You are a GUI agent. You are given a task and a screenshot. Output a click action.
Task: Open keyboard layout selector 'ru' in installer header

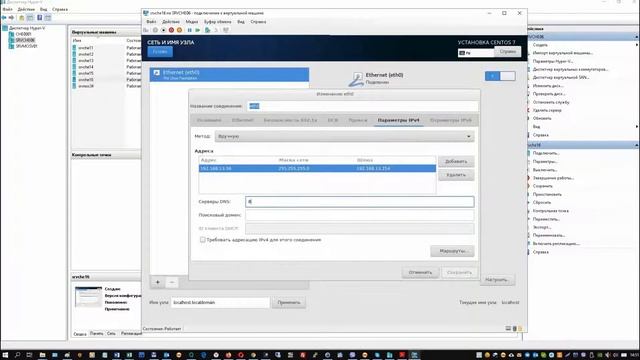[x=476, y=53]
